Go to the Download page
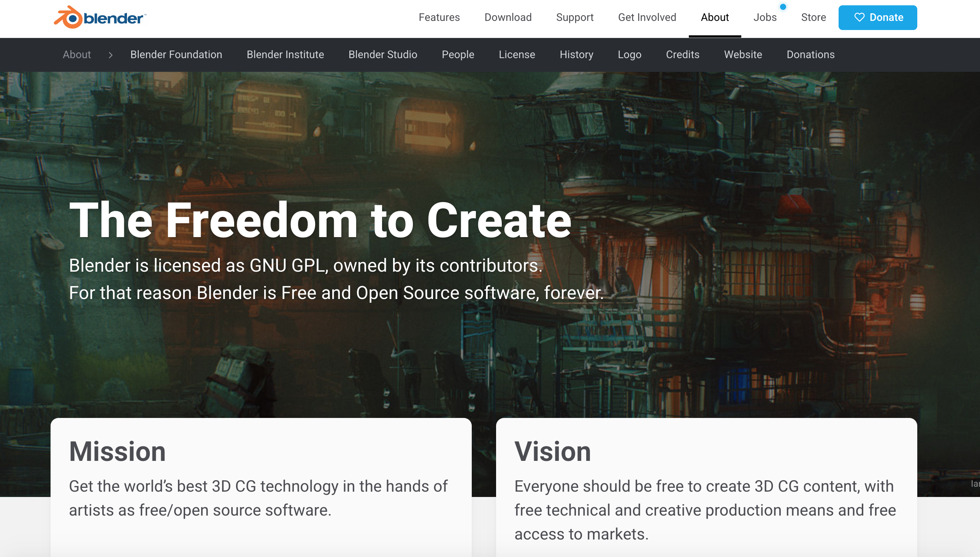Viewport: 980px width, 557px height. [507, 17]
